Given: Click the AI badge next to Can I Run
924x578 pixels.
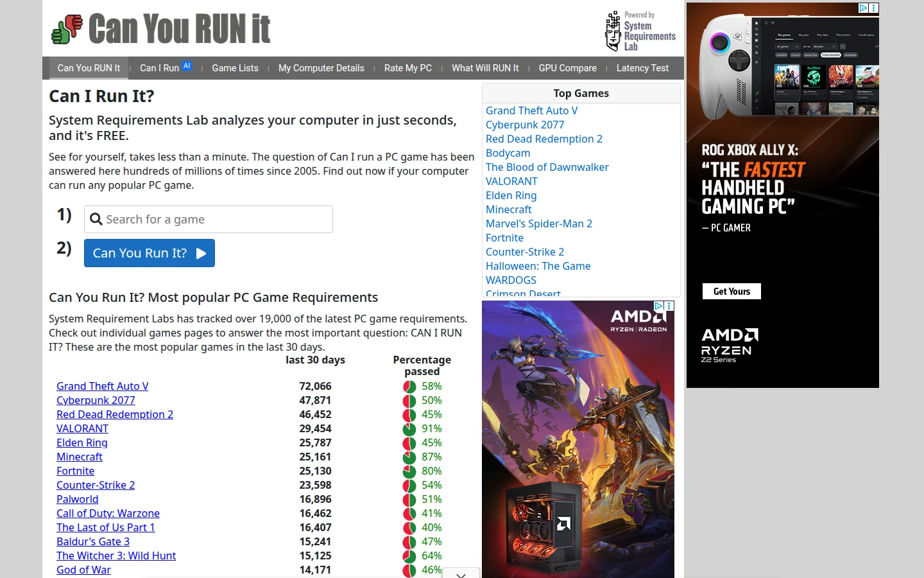Looking at the screenshot, I should [187, 66].
